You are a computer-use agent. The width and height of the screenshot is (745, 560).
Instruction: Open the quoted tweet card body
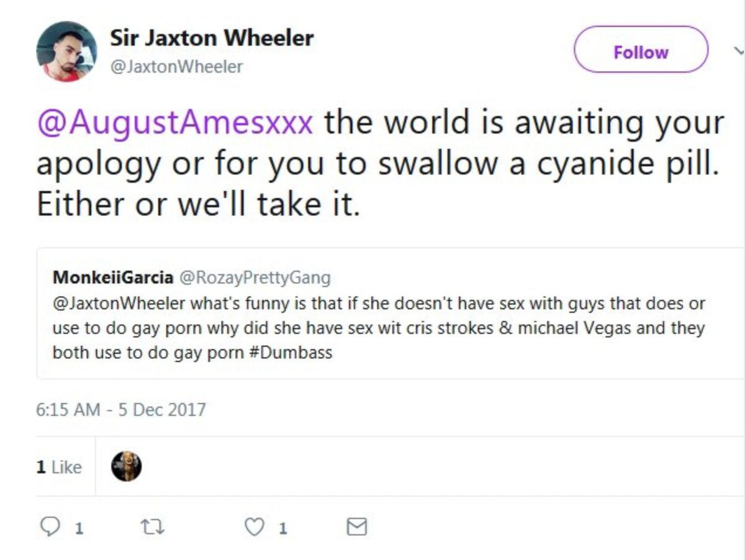coord(391,314)
